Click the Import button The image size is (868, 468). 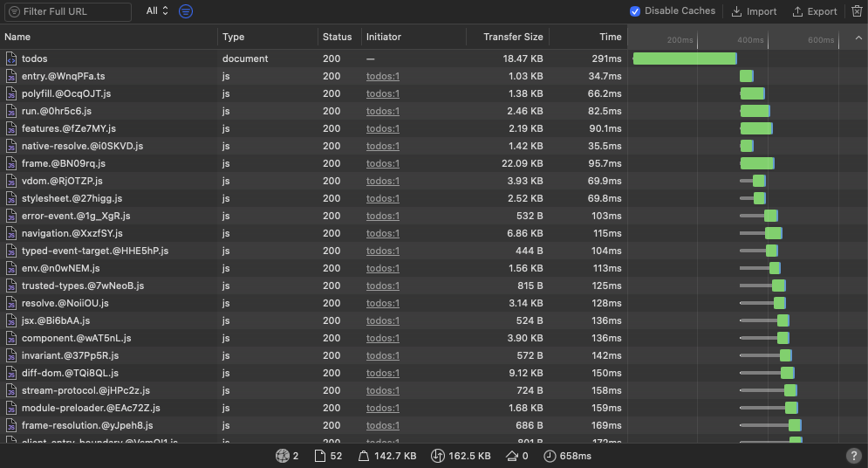tap(754, 11)
